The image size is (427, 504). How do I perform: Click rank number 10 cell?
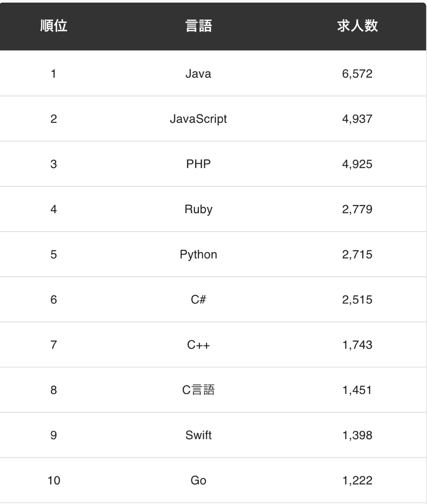pyautogui.click(x=53, y=480)
